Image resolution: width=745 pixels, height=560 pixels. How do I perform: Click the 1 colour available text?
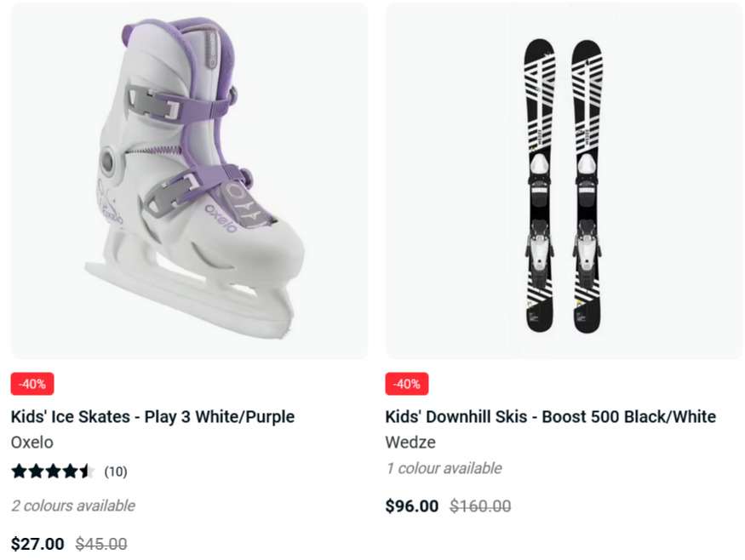point(444,468)
